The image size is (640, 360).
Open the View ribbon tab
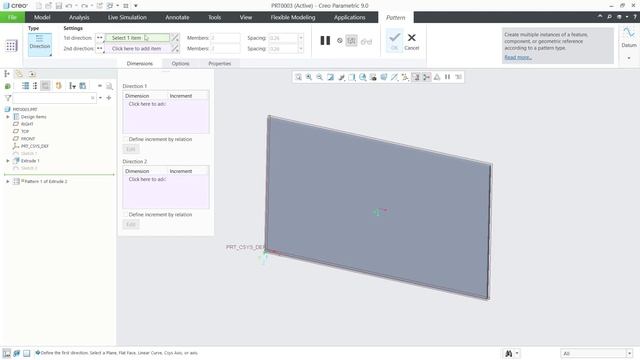(245, 17)
